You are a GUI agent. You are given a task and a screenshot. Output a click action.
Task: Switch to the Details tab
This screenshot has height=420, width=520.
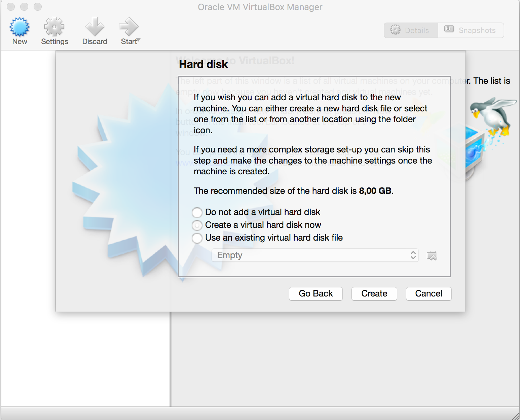[x=411, y=30]
